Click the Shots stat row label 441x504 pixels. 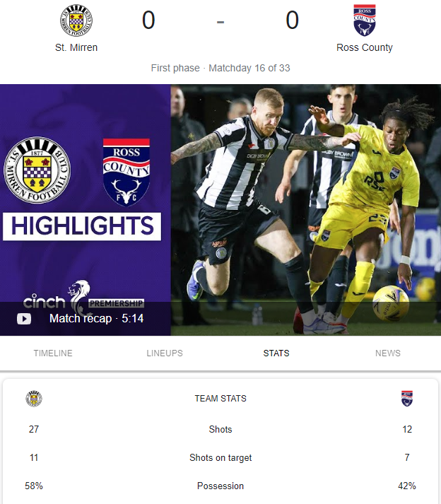pos(220,430)
